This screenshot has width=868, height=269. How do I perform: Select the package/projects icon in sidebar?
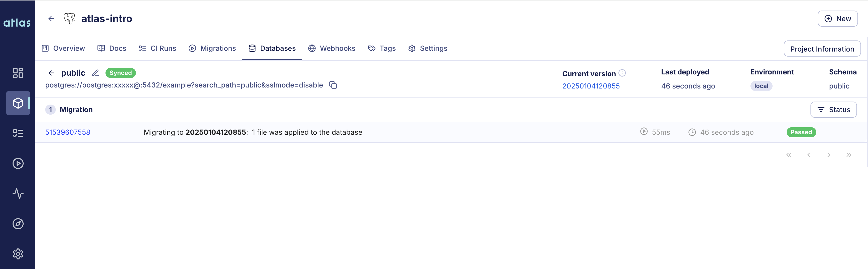coord(18,103)
